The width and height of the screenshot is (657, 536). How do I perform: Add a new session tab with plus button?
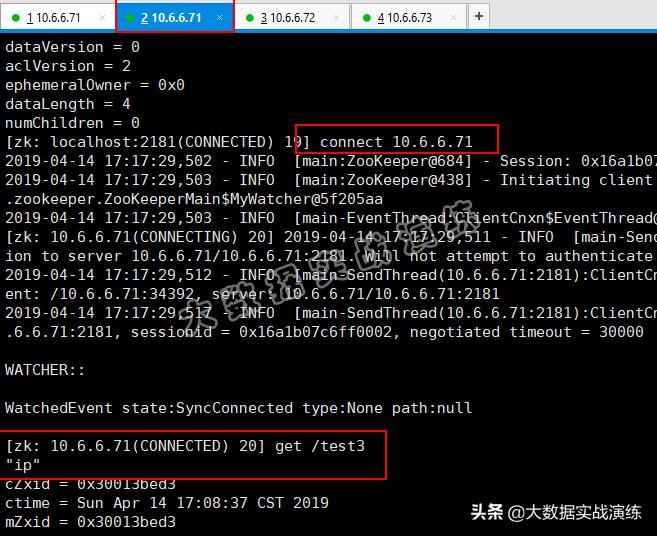point(479,16)
